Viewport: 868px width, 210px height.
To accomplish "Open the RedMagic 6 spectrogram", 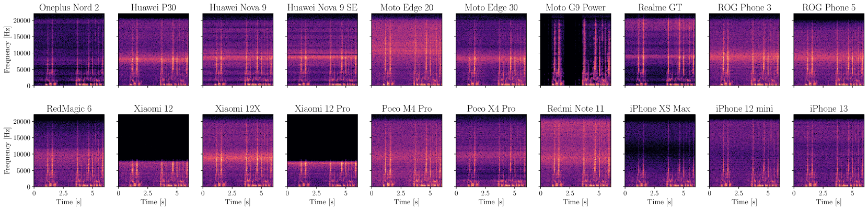I will [x=69, y=151].
